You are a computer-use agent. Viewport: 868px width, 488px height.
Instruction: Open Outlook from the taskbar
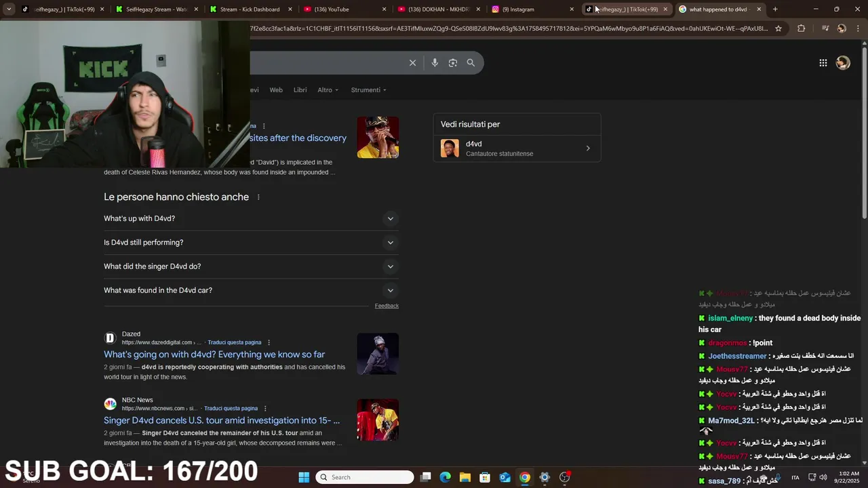505,477
